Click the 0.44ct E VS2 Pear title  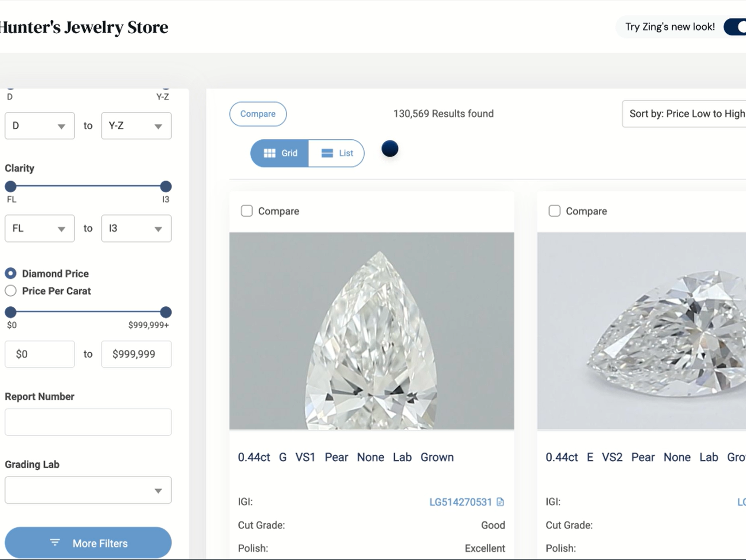point(645,457)
